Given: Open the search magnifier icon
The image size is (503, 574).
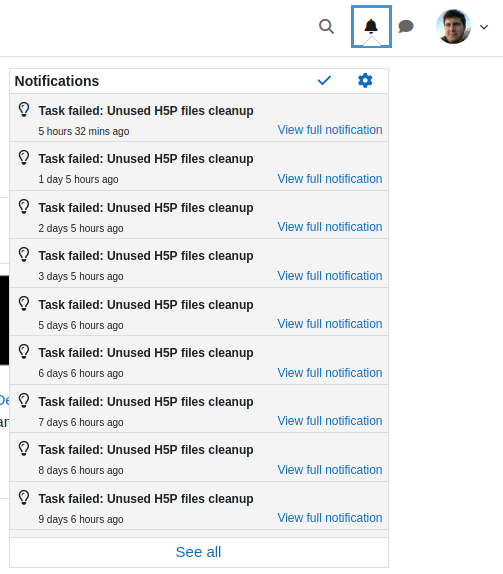Looking at the screenshot, I should pyautogui.click(x=326, y=26).
